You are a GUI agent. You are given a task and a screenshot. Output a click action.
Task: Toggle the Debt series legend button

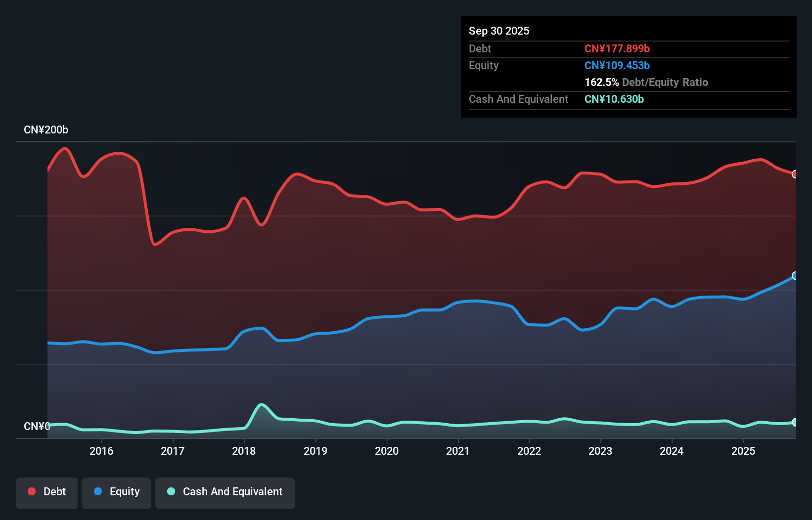[47, 493]
